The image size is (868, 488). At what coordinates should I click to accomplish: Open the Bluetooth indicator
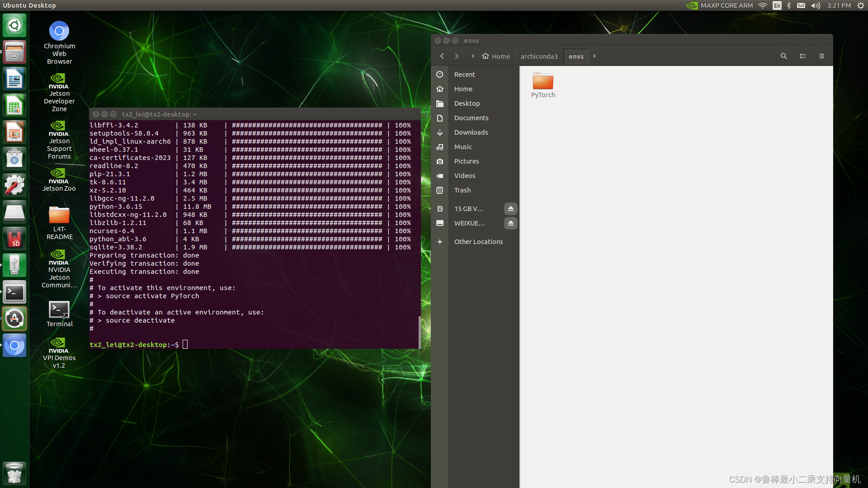pyautogui.click(x=789, y=5)
